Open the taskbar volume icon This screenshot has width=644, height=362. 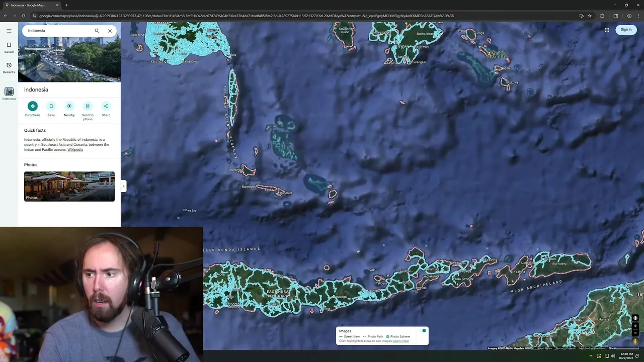point(613,356)
